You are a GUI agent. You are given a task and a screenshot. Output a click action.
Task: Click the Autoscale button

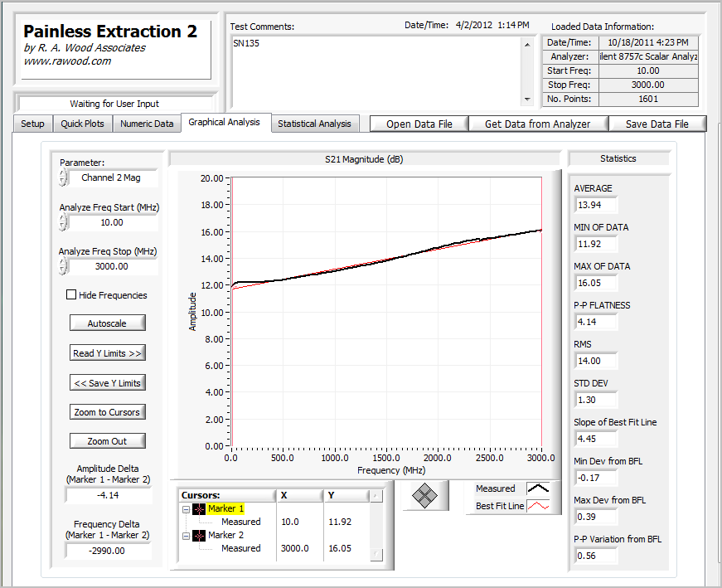107,323
